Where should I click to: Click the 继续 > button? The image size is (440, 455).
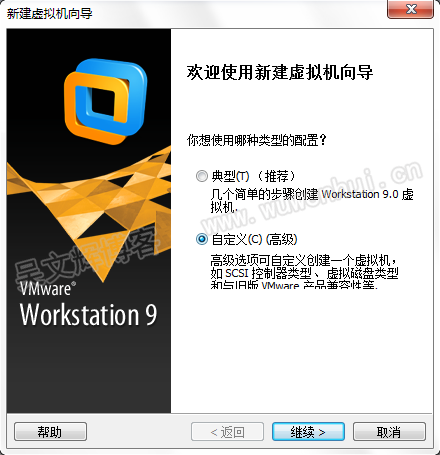tap(308, 432)
